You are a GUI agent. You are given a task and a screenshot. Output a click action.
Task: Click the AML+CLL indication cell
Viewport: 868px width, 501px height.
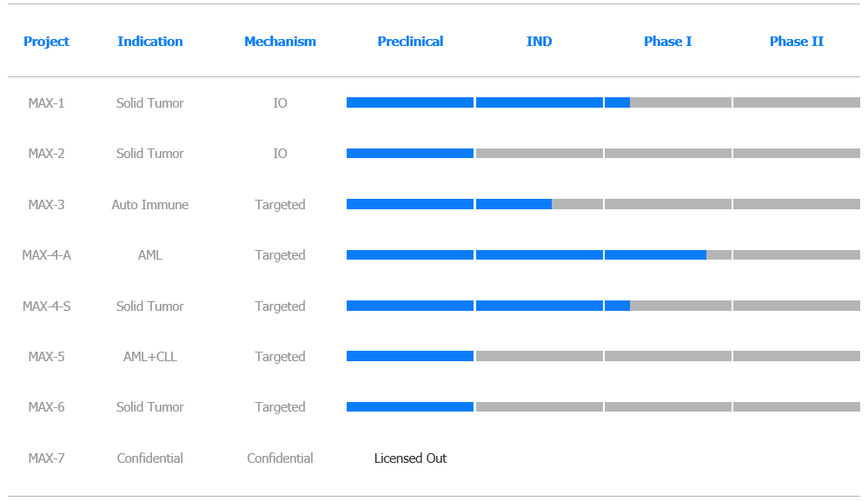(x=150, y=357)
